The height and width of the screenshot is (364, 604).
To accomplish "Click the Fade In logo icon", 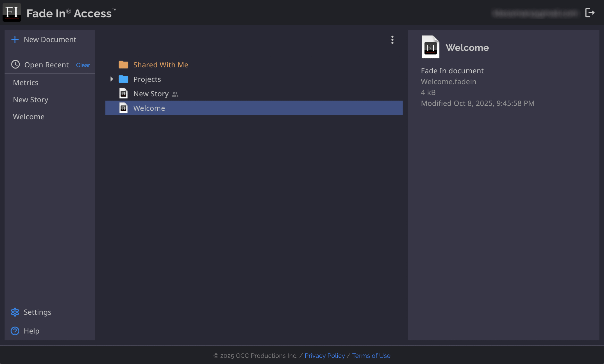I will coord(12,13).
